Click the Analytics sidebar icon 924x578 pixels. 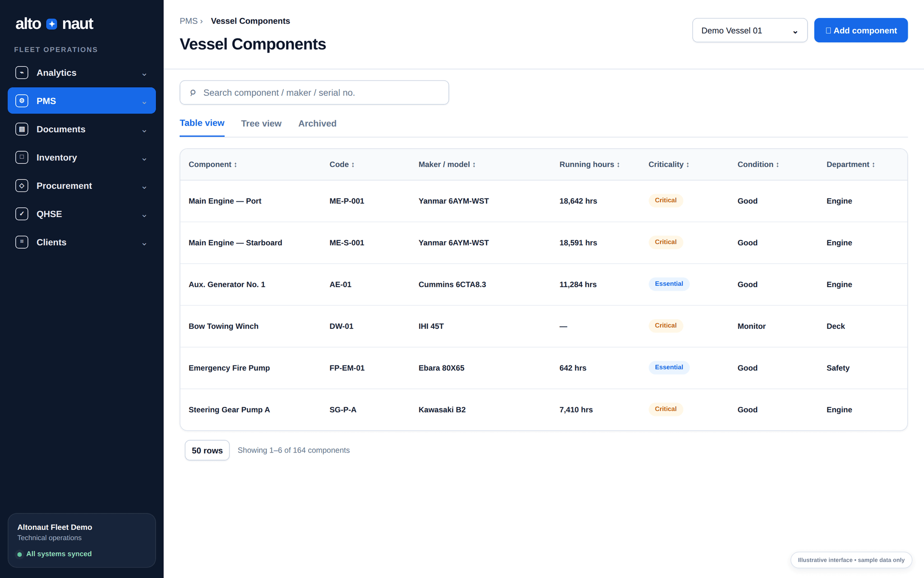22,73
